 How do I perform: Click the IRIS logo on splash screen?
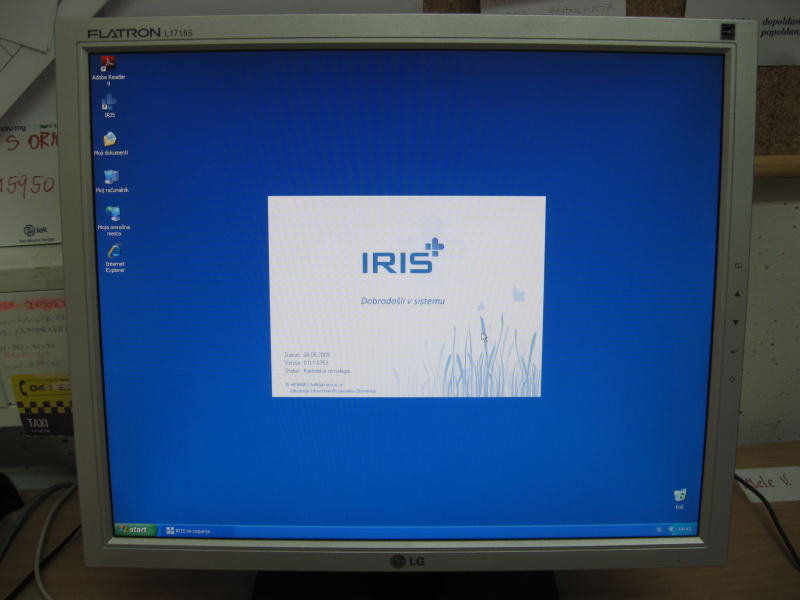point(403,256)
